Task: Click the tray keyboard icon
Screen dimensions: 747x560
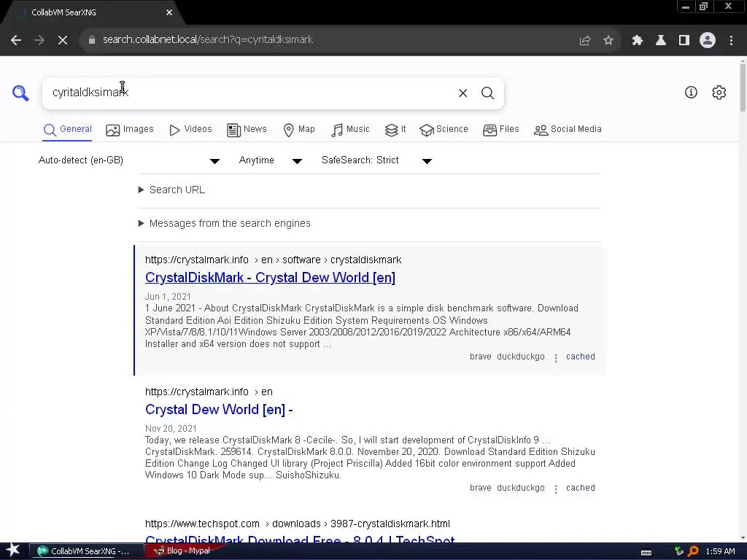Action: 646,553
